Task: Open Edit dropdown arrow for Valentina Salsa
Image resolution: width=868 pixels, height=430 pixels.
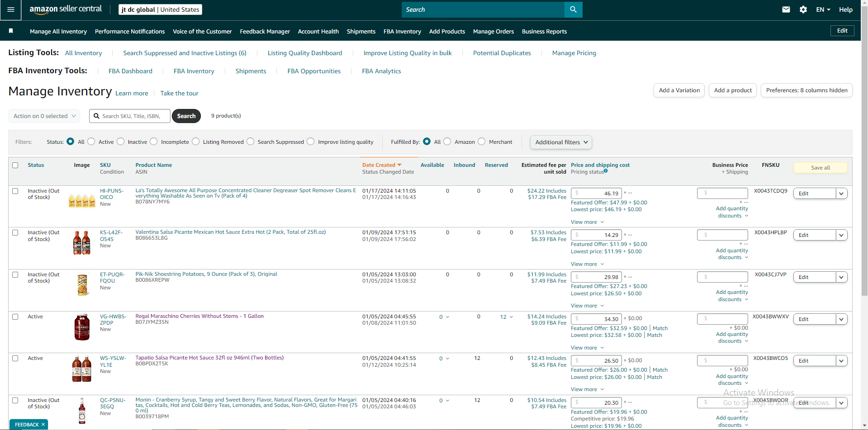Action: [841, 235]
